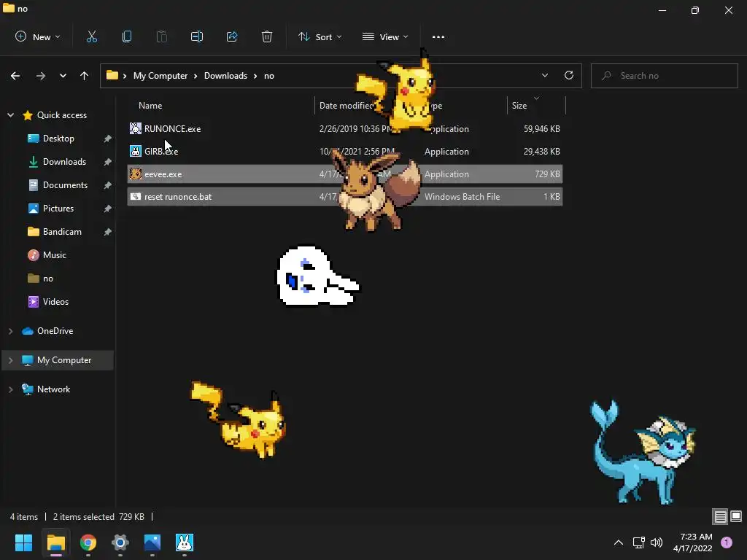This screenshot has height=560, width=747.
Task: Select the 729 KB size cell
Action: [547, 174]
